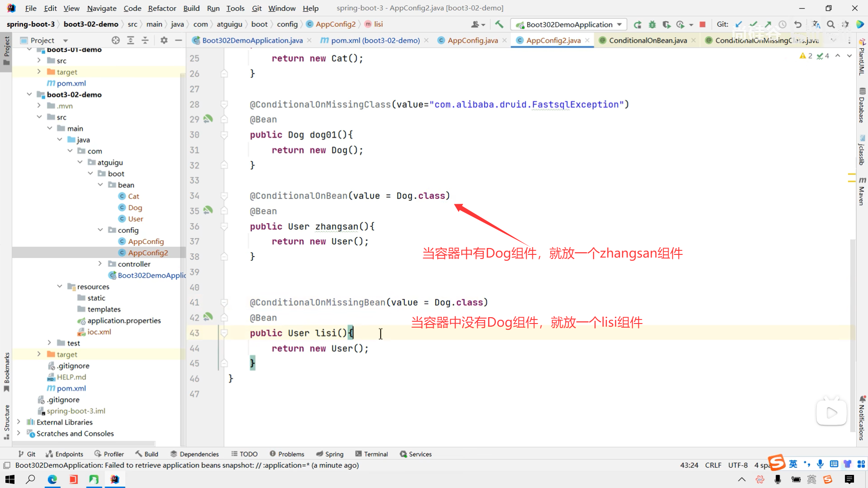868x488 pixels.
Task: Click the Spring bean gutter icon on line 35
Action: point(208,211)
